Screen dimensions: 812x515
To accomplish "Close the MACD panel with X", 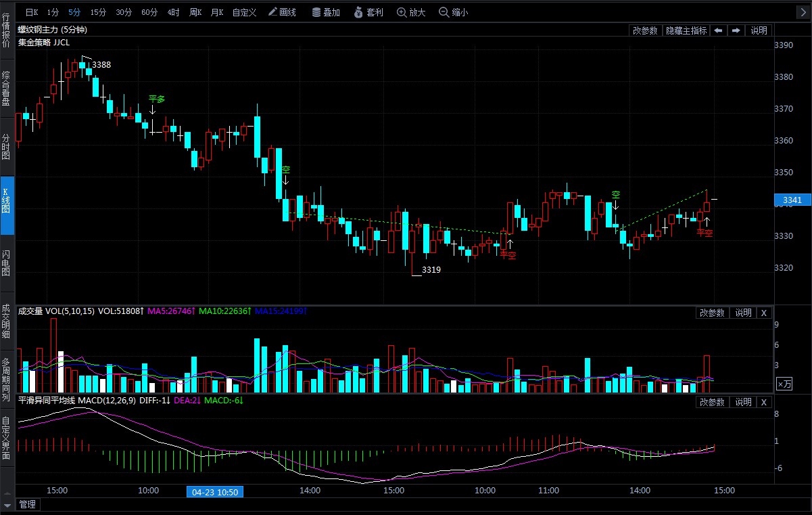I will (763, 402).
